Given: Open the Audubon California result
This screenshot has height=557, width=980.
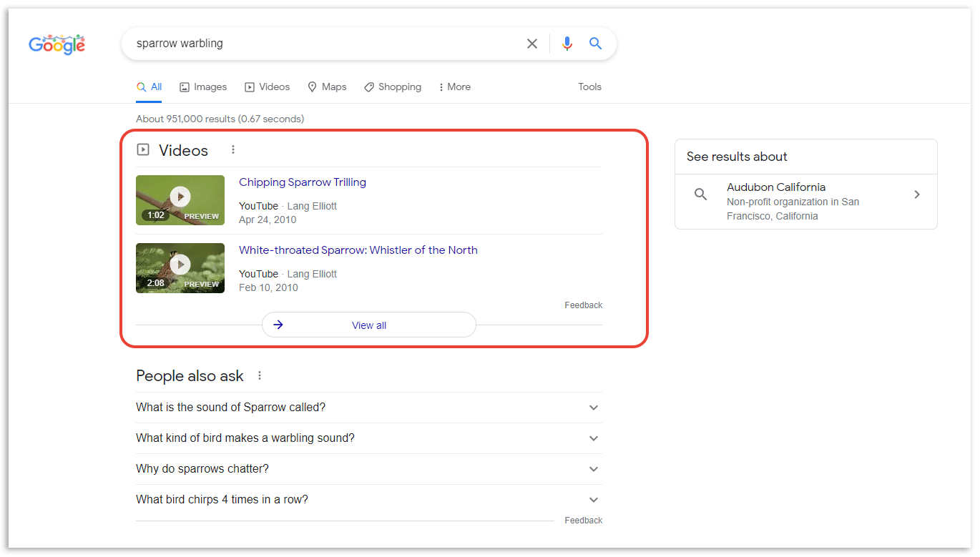Looking at the screenshot, I should coord(806,202).
